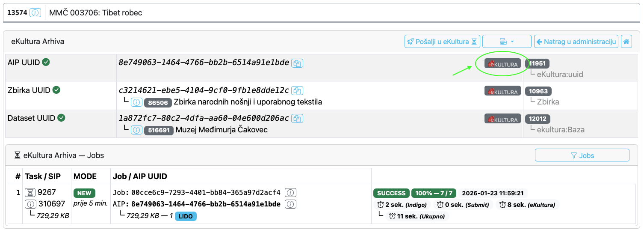This screenshot has width=644, height=233.
Task: Click the 11 sek. (Ukupno) total chip
Action: [417, 216]
